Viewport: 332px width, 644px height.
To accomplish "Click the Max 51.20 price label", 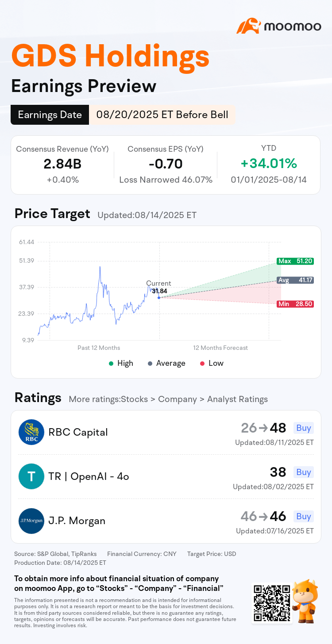I will click(295, 261).
